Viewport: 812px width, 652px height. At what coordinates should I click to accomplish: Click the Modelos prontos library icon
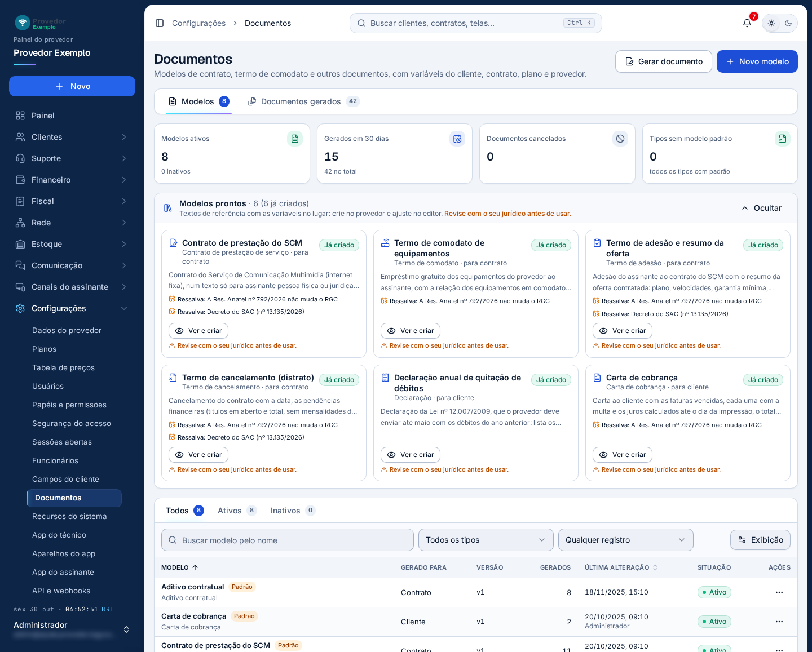click(167, 208)
